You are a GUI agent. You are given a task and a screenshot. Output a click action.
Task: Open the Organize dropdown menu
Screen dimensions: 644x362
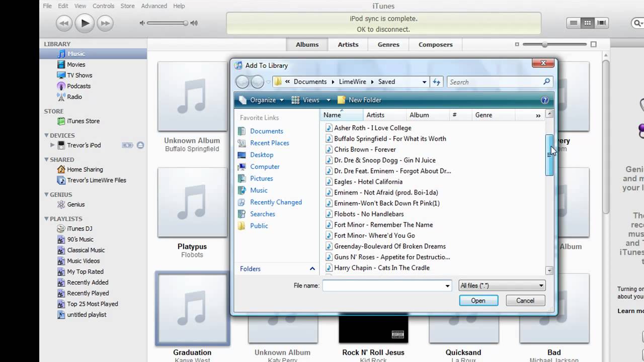tap(262, 100)
